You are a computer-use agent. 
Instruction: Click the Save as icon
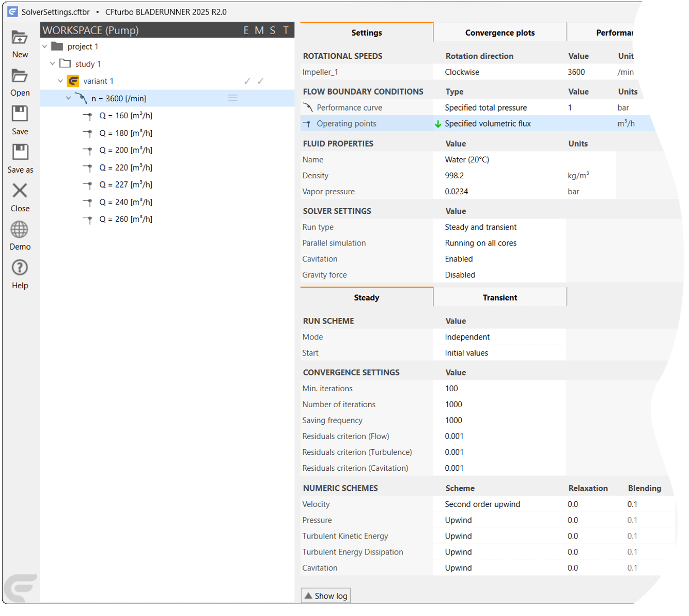[x=20, y=152]
